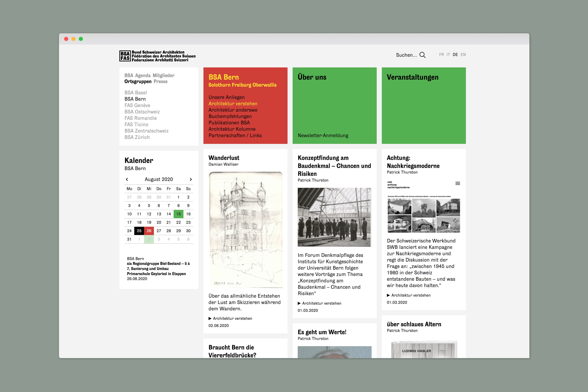Open the Agenda navigation item
Image resolution: width=588 pixels, height=392 pixels.
tap(143, 75)
